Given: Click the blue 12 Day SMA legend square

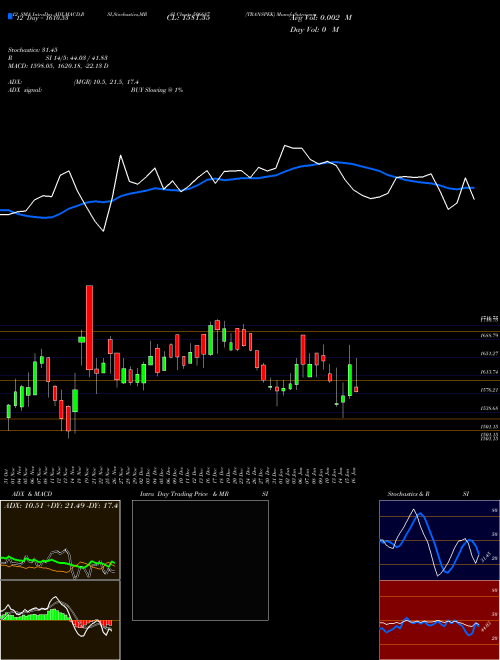Looking at the screenshot, I should pos(11,16).
